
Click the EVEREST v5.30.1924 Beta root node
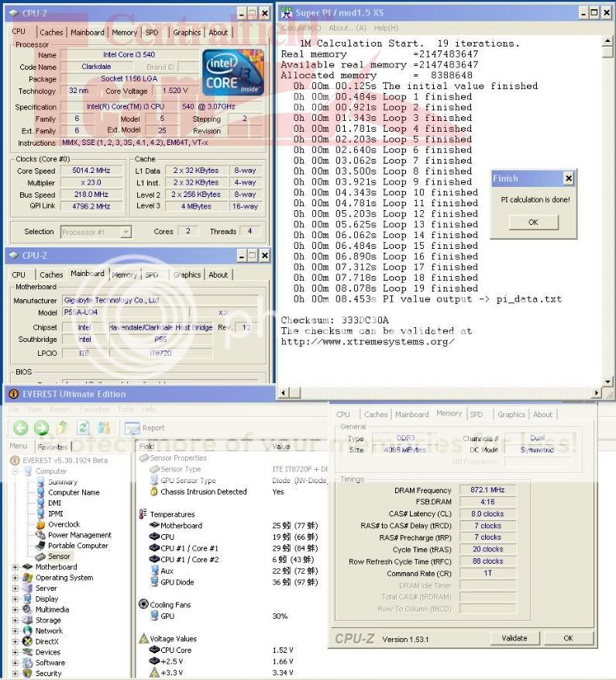(x=64, y=460)
